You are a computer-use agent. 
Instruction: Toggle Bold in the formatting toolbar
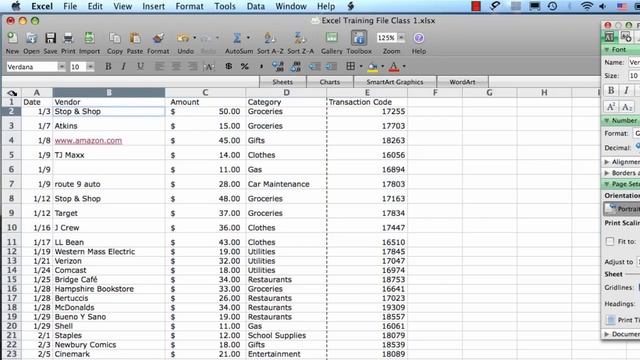click(x=108, y=66)
